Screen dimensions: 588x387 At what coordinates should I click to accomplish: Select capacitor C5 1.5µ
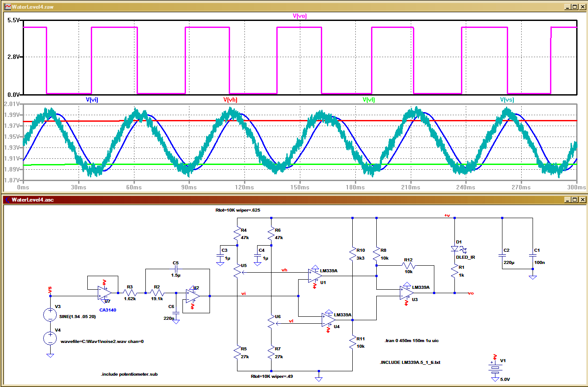click(x=176, y=269)
